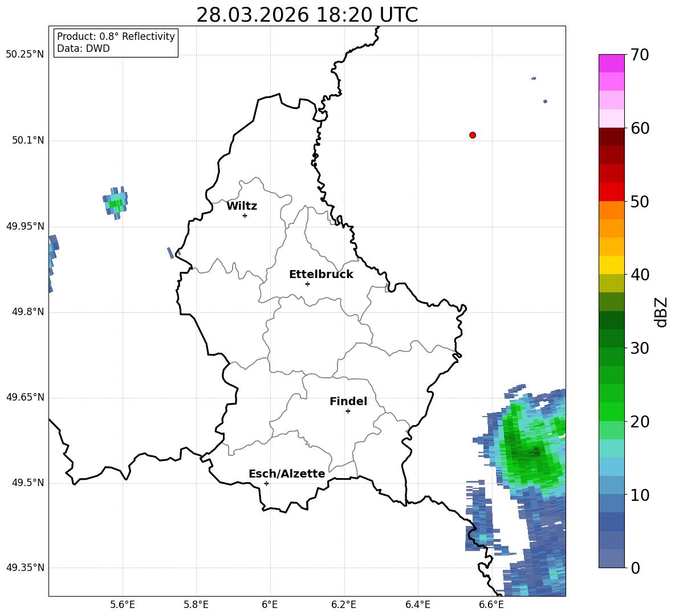675x616 pixels.
Task: Click the Ettelbruck station cross marker
Action: pyautogui.click(x=307, y=284)
